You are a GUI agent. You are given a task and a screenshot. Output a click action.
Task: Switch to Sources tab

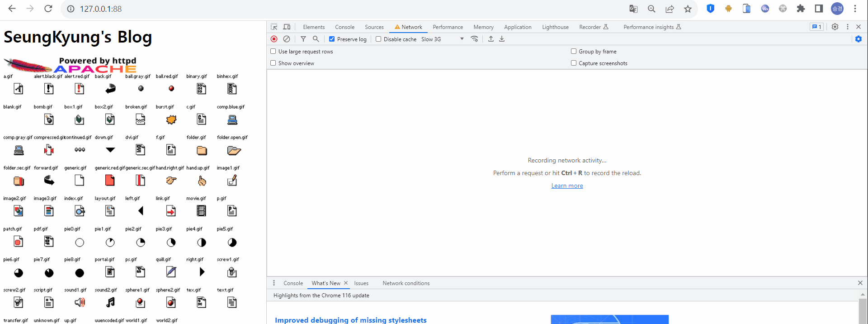tap(374, 27)
